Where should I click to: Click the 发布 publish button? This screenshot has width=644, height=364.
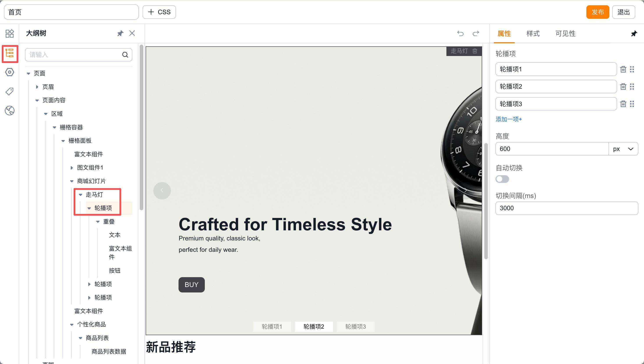coord(597,12)
